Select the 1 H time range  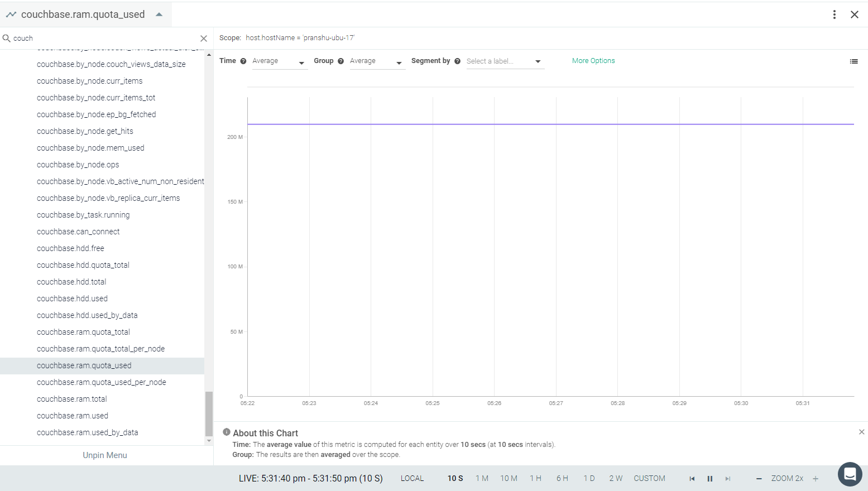[536, 479]
